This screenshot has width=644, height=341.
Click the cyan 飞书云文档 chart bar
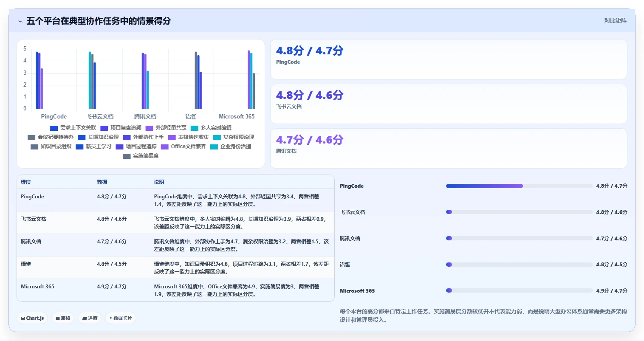tap(90, 80)
